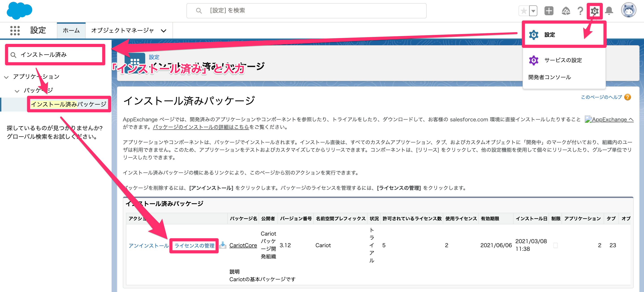Collapse the パッケージ tree node
The image size is (644, 292).
[17, 91]
